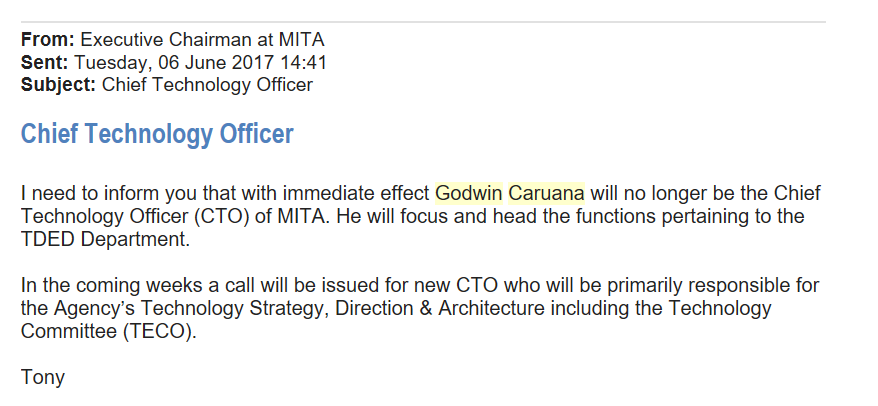Click the opening words I need to inform
Viewport: 878px width, 406px height.
click(x=90, y=193)
